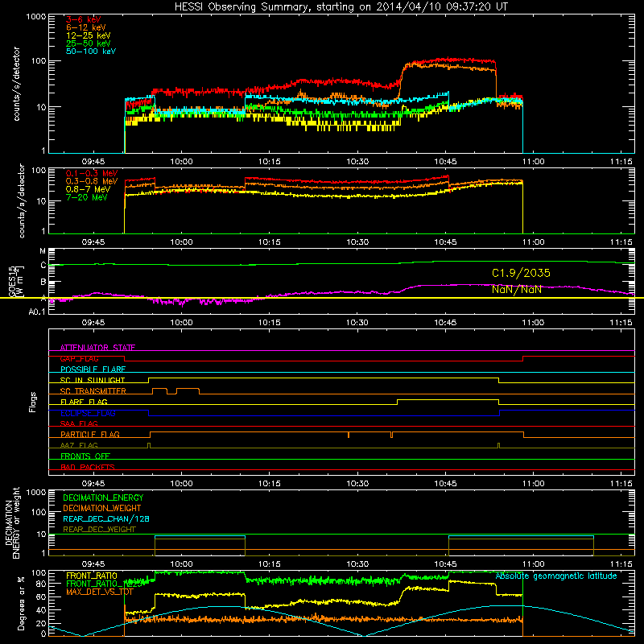Screen dimensions: 644x644
Task: Select the green 7-20 MeV legend label
Action: 87,197
